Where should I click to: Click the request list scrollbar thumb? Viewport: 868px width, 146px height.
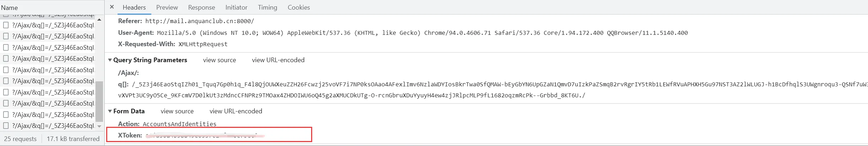pos(99,101)
